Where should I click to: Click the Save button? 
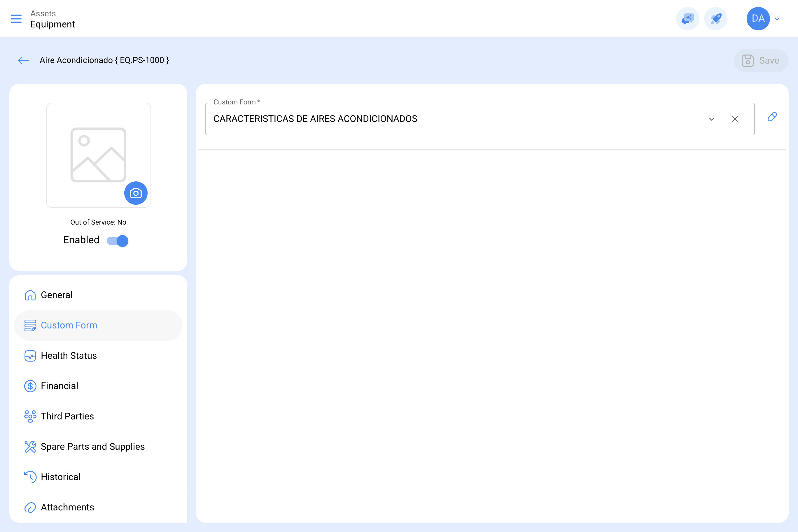pyautogui.click(x=761, y=60)
